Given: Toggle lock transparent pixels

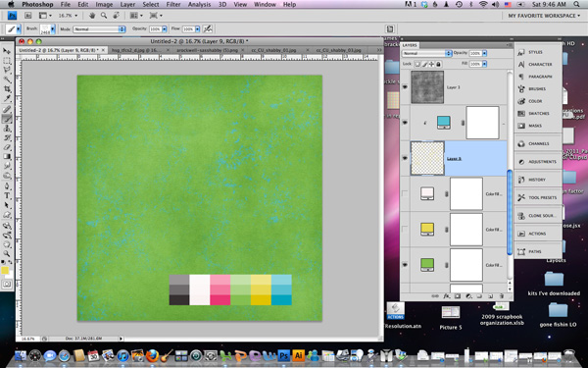Looking at the screenshot, I should coord(417,64).
